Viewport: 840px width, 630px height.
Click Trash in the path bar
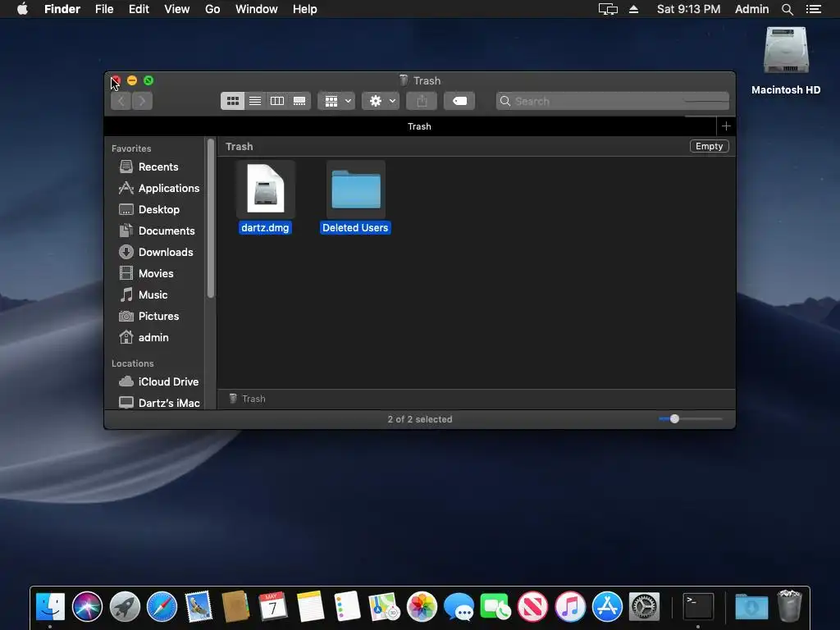pos(248,399)
